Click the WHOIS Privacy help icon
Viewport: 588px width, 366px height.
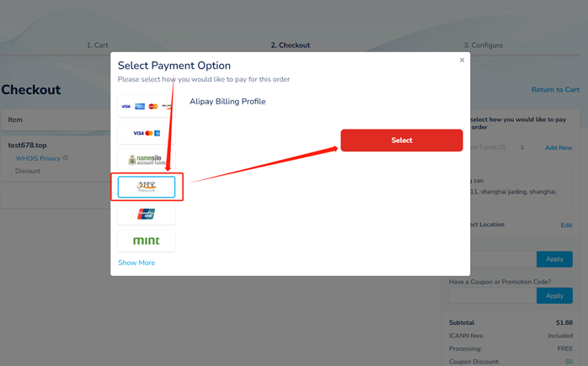[x=65, y=158]
